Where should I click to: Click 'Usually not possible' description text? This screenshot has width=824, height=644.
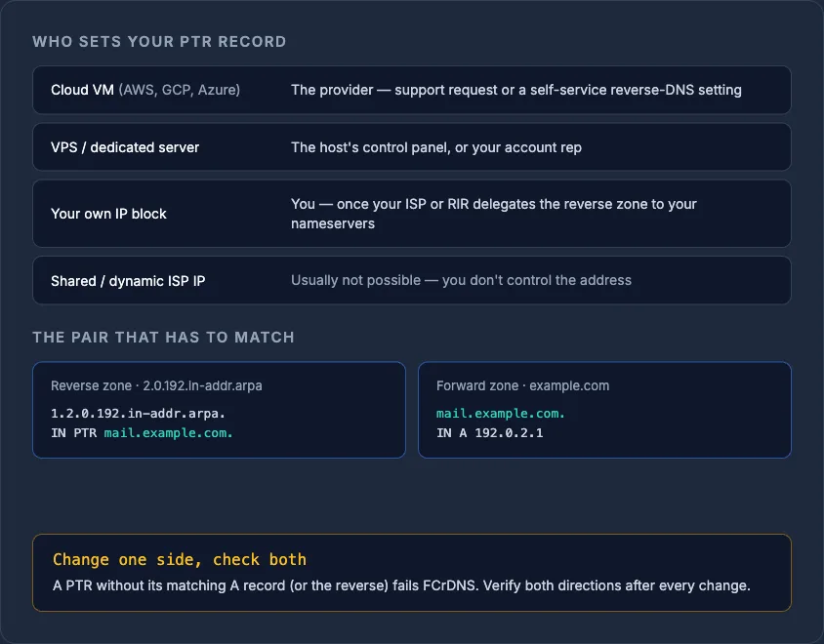[461, 280]
